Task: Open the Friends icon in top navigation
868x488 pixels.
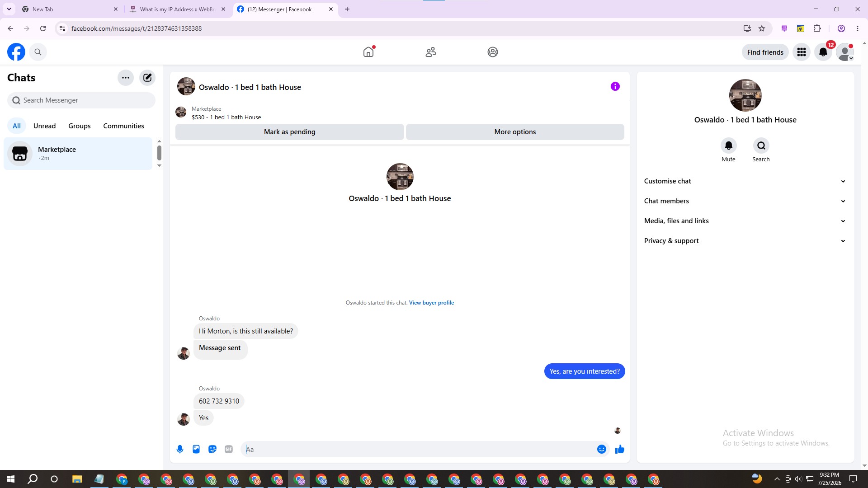Action: tap(431, 52)
